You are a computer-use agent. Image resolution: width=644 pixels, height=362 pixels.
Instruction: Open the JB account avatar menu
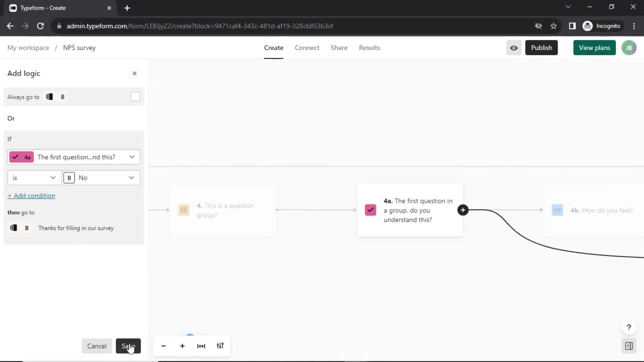coord(629,48)
